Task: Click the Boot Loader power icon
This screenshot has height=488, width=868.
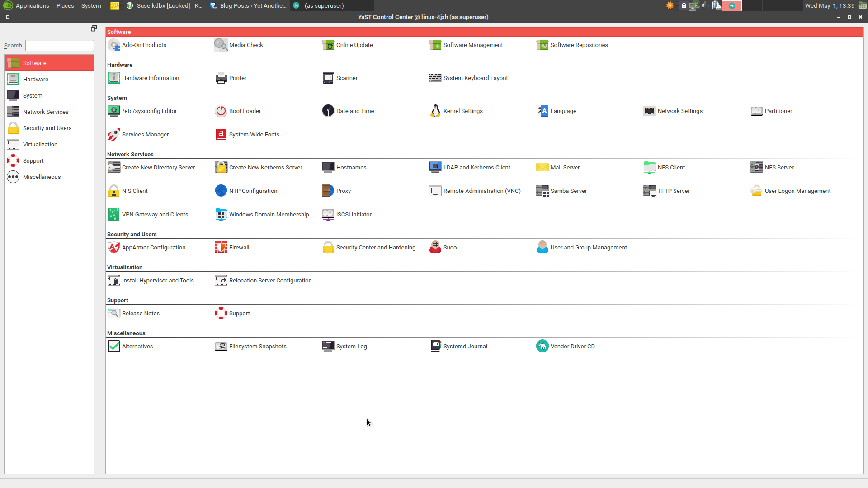Action: (x=221, y=111)
